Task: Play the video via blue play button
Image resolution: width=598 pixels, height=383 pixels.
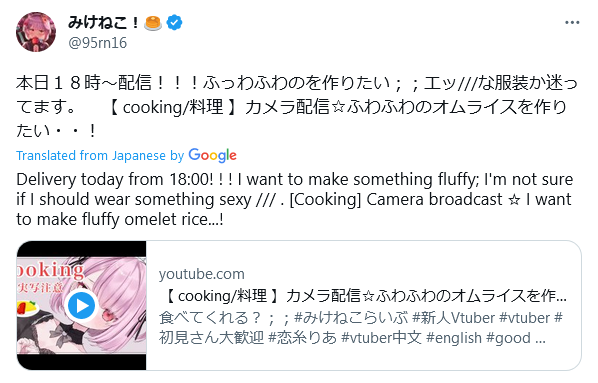Action: 81,305
